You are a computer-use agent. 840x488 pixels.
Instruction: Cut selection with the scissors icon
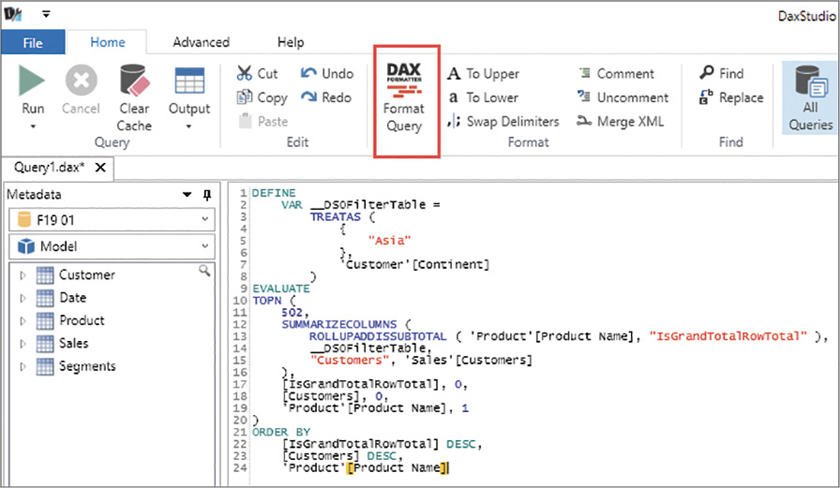coord(244,73)
